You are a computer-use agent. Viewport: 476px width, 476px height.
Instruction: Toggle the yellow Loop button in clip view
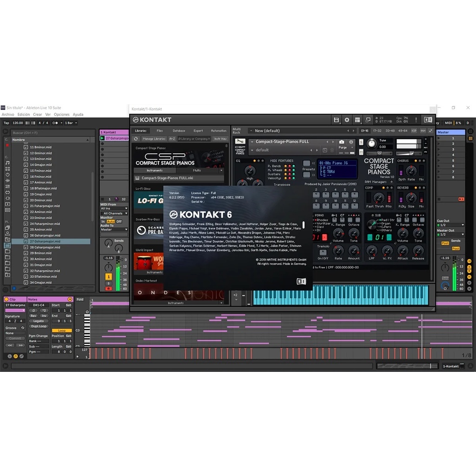(62, 331)
